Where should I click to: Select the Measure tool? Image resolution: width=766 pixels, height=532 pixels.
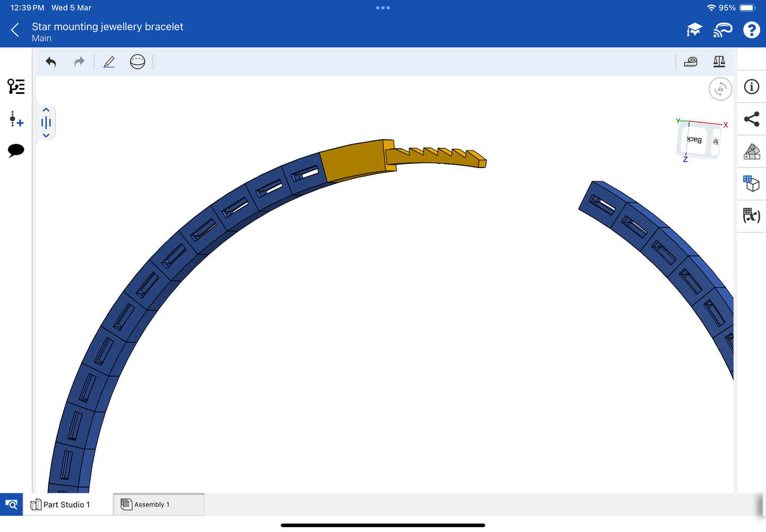pos(691,62)
